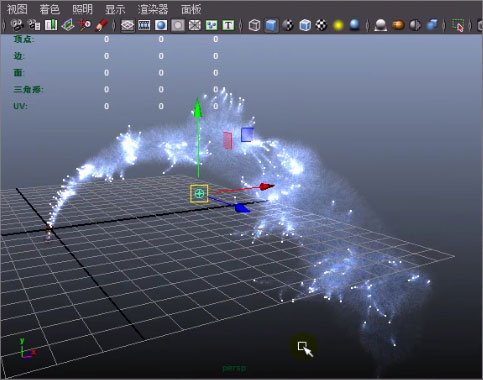
Task: Toggle the safe title T icon
Action: 228,25
